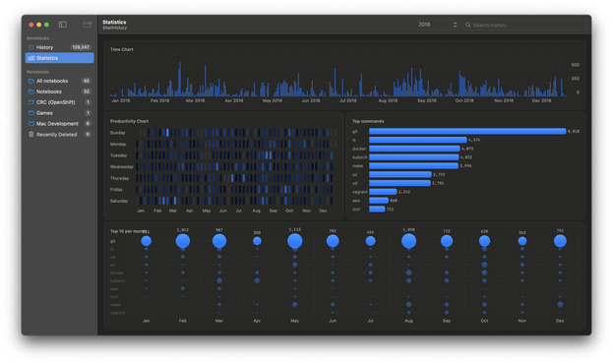Click the vagrant bar in Top commands
Screen dimensions: 613x364
coord(383,192)
